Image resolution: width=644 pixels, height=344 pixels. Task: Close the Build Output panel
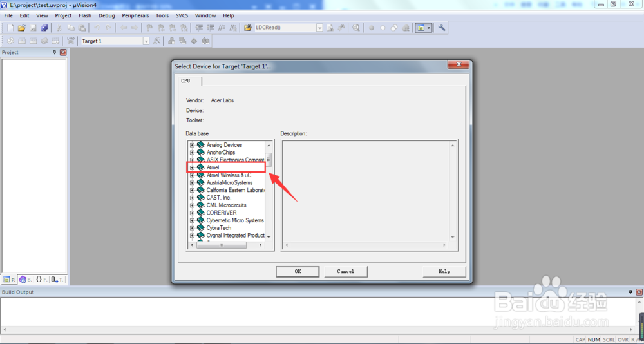coord(639,292)
